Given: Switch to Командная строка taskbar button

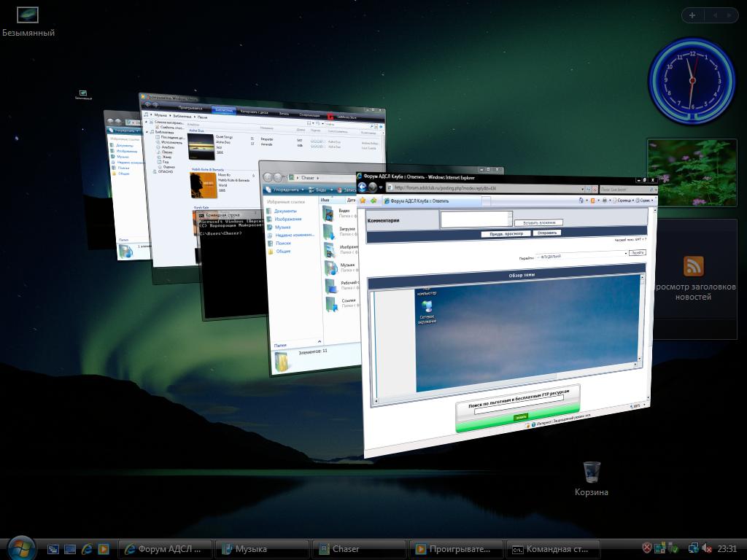Looking at the screenshot, I should (x=553, y=549).
